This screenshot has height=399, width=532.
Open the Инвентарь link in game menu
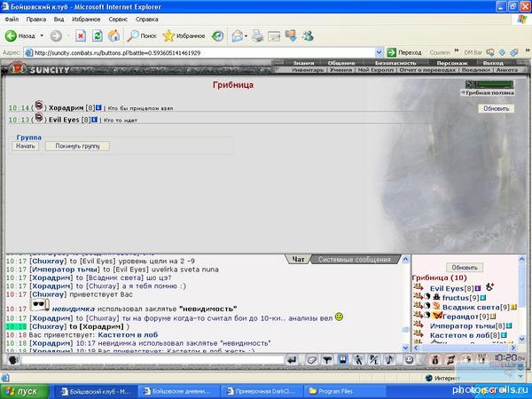[309, 69]
